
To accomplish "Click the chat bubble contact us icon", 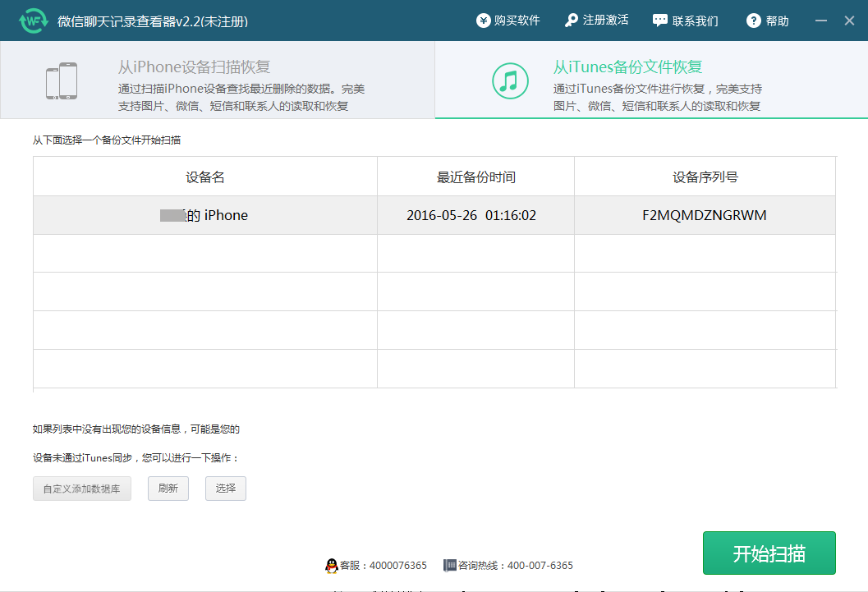I will click(x=659, y=21).
